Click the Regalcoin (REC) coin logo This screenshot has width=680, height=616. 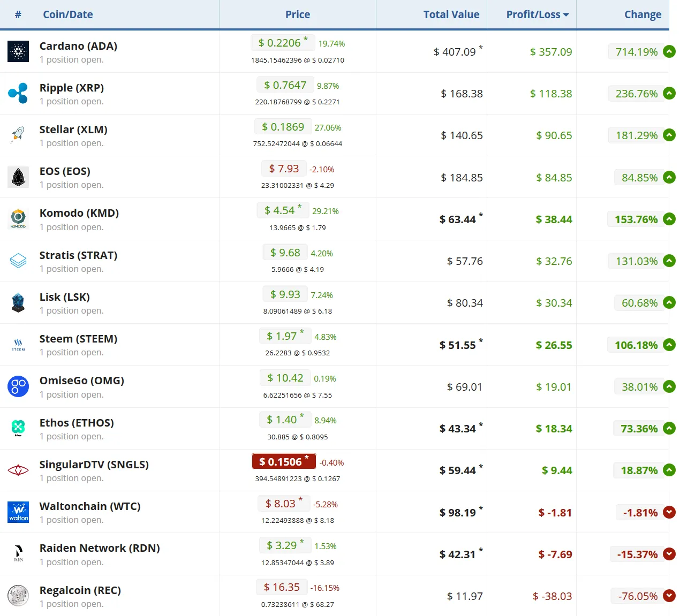18,596
